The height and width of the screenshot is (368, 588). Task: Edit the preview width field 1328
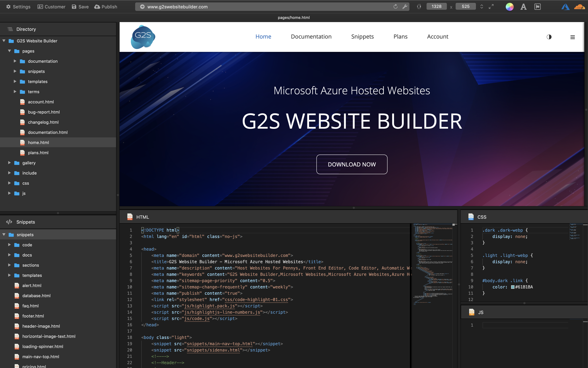[x=437, y=6]
